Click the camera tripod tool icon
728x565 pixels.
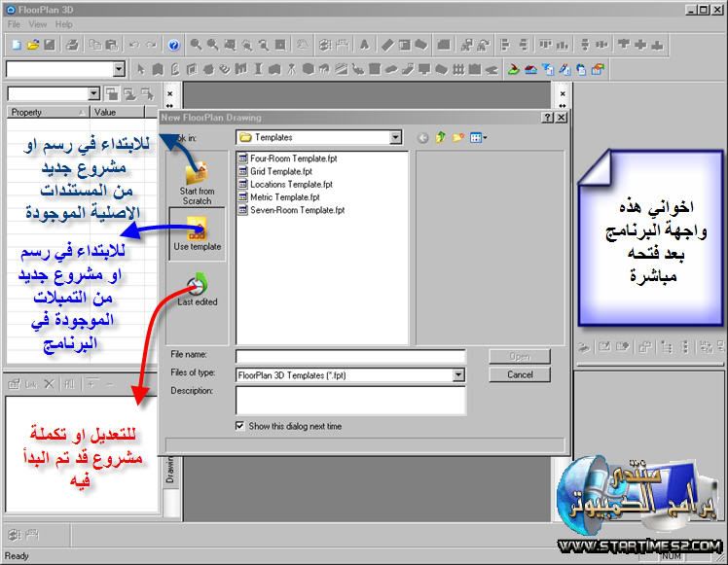291,70
